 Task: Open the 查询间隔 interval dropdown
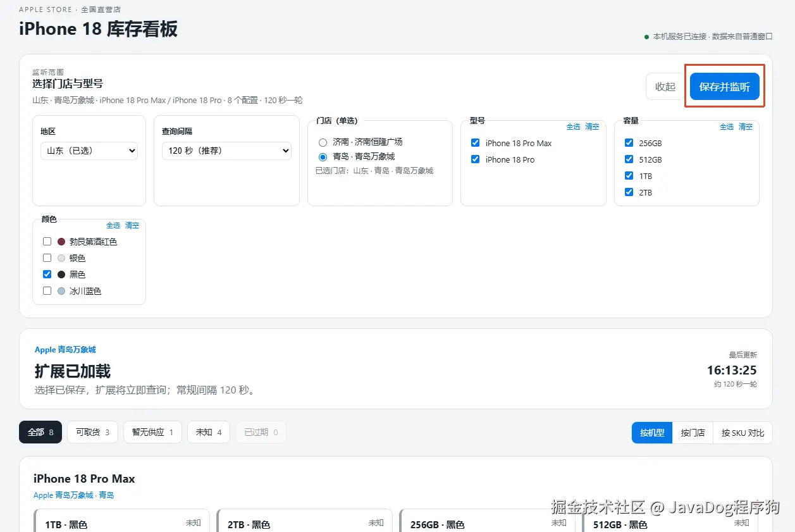point(226,151)
